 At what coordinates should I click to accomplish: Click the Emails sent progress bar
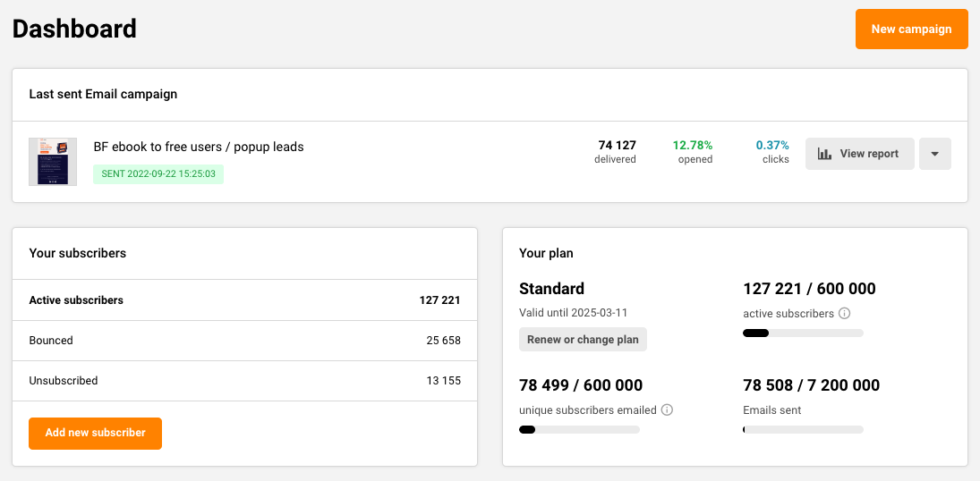[803, 430]
